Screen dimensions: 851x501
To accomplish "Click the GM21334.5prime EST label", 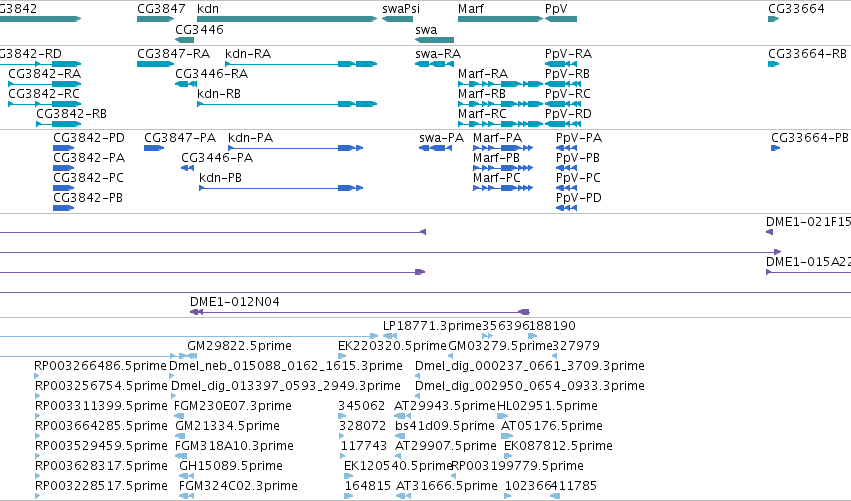I will pyautogui.click(x=227, y=426).
